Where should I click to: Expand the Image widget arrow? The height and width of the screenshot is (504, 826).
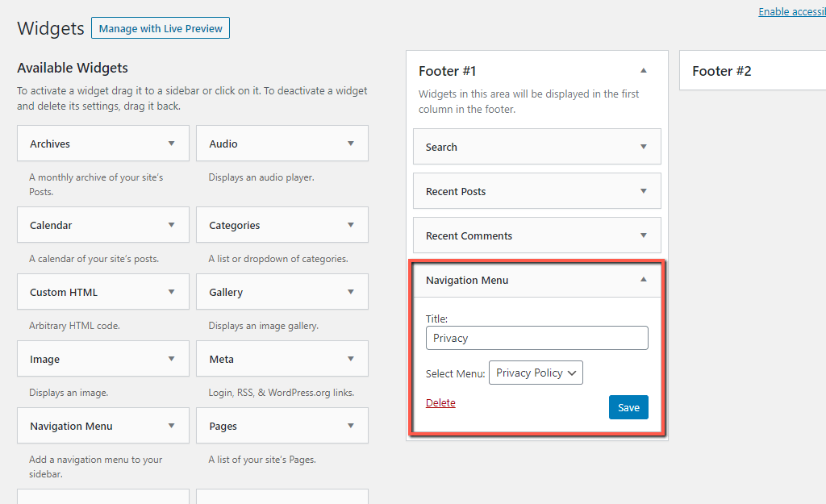coord(171,359)
